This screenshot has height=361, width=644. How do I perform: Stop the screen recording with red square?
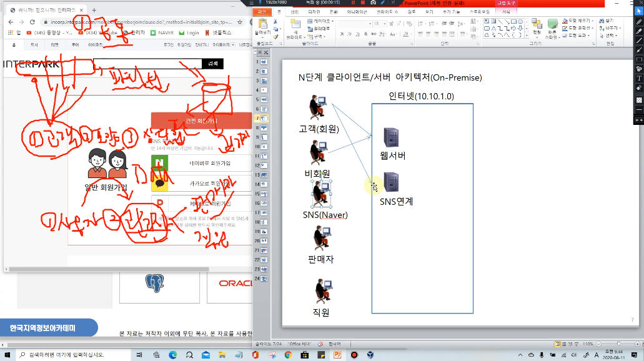[363, 2]
